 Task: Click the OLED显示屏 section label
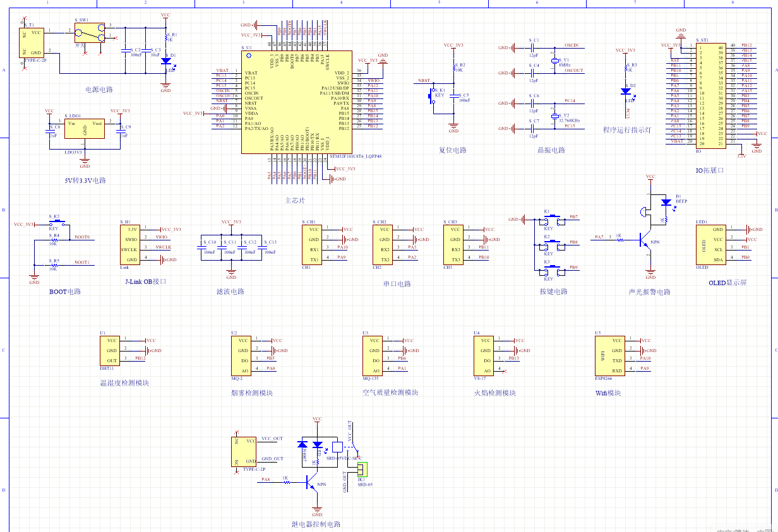[x=727, y=283]
